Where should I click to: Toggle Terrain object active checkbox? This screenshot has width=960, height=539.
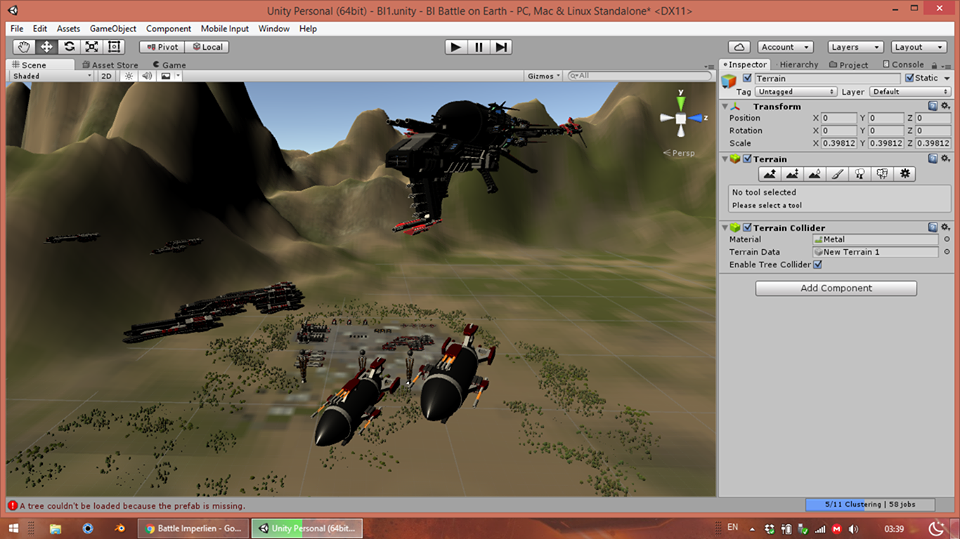pos(747,78)
